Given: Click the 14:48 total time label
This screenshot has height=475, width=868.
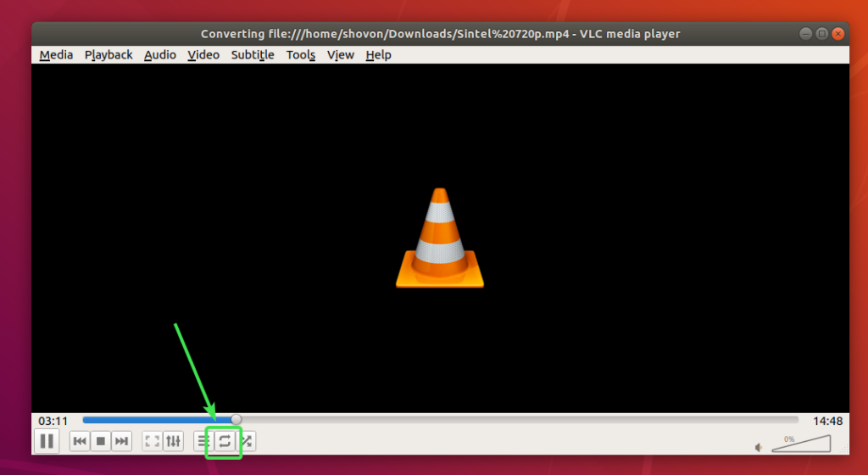Looking at the screenshot, I should (x=826, y=420).
